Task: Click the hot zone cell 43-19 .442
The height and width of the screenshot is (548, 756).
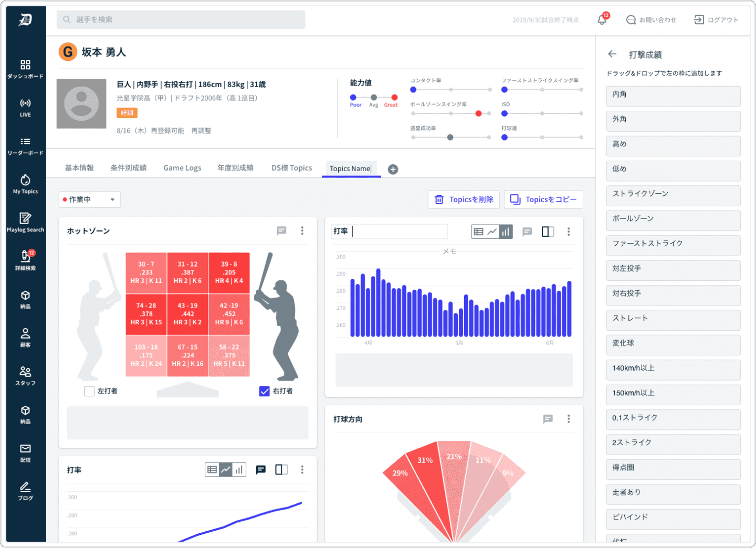Action: tap(187, 314)
